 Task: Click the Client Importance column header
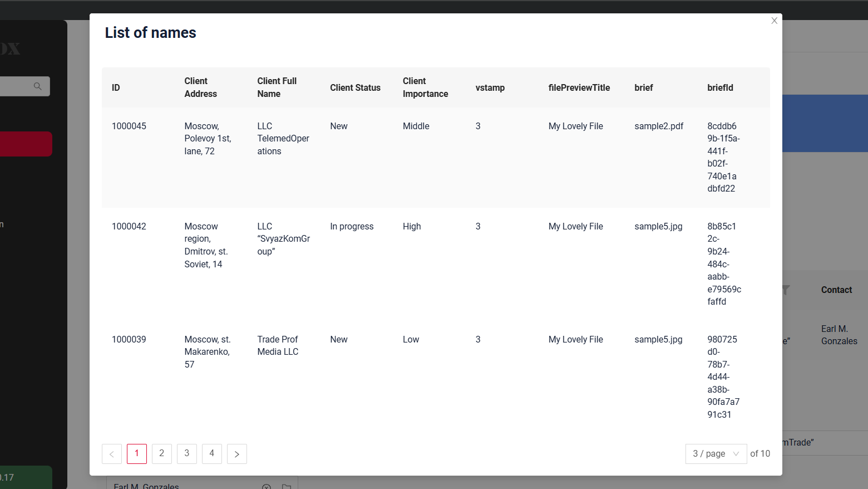[425, 87]
